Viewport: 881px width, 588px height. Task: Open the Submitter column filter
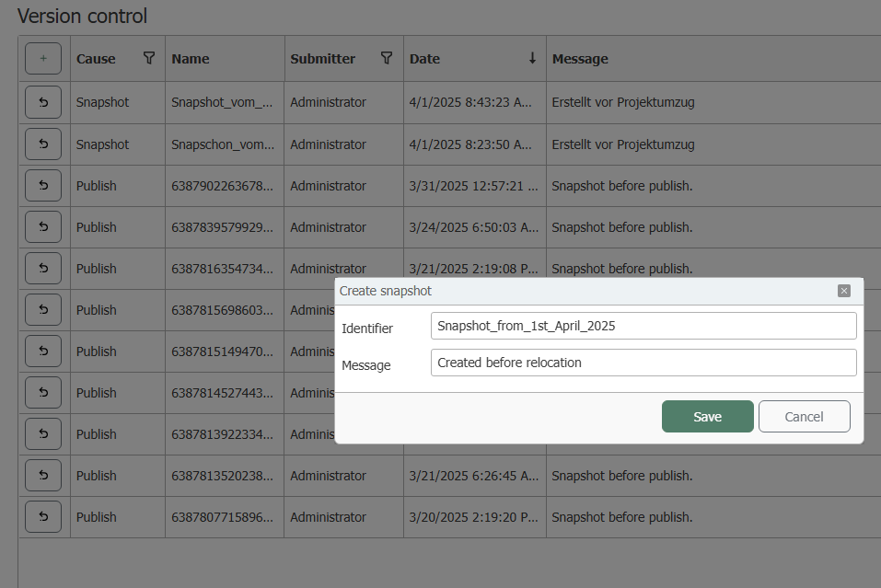tap(387, 58)
